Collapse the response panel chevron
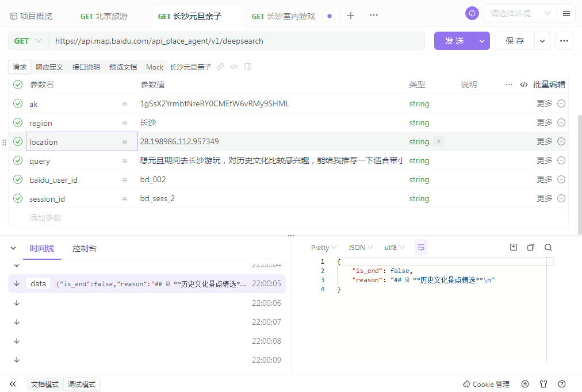The image size is (582, 392). click(13, 248)
